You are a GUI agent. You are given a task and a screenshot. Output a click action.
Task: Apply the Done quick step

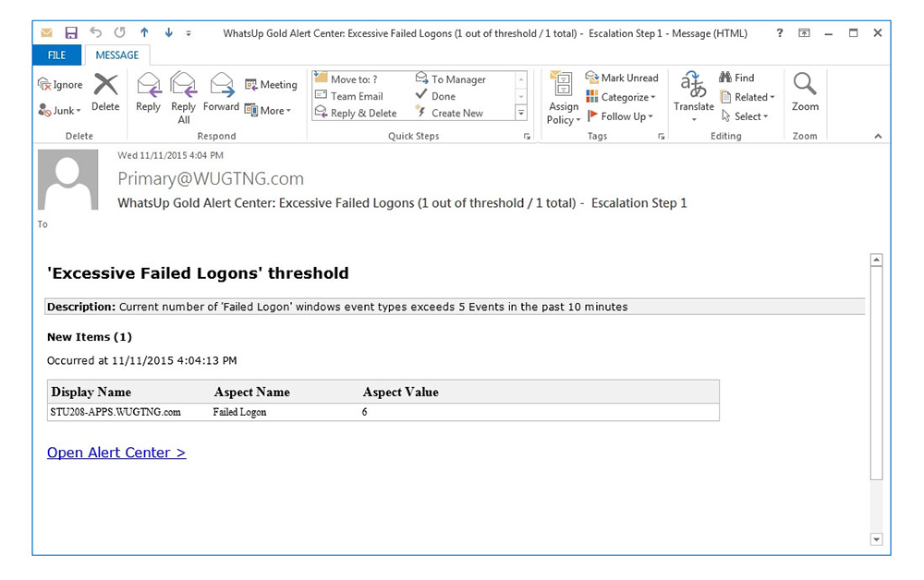pyautogui.click(x=435, y=96)
